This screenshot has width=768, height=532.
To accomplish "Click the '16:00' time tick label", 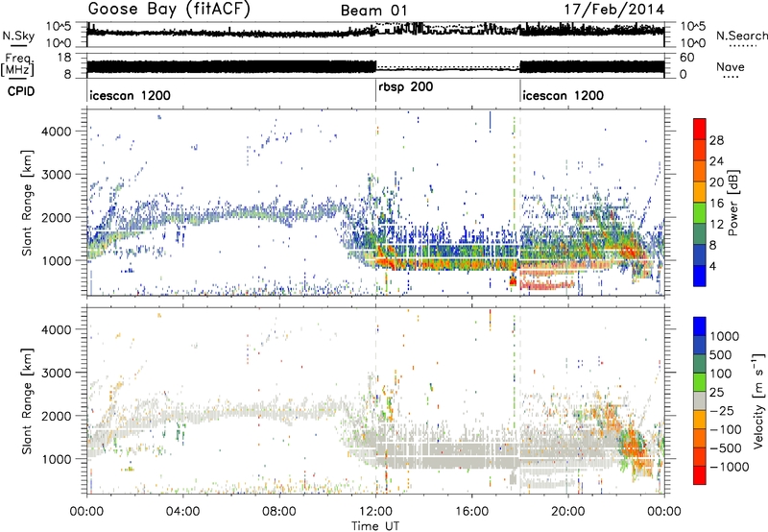I will [x=471, y=512].
